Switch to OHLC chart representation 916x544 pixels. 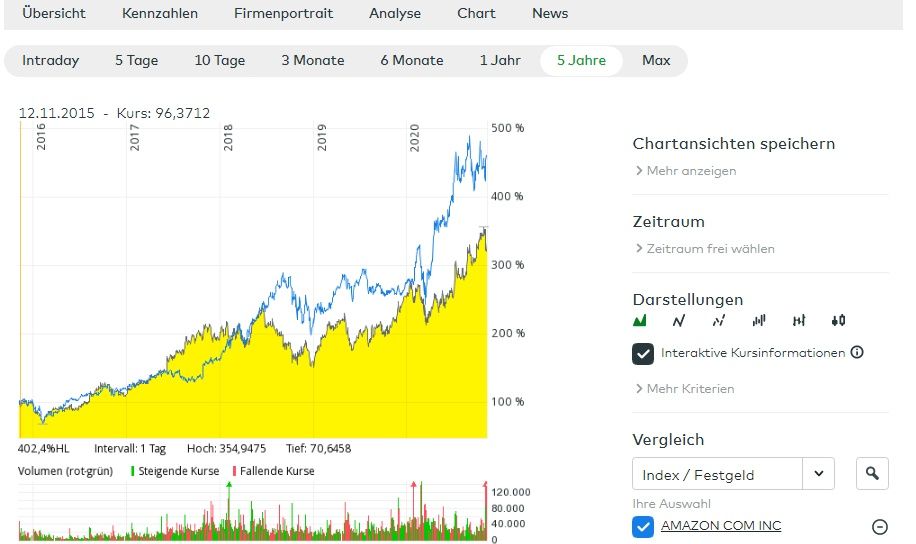(x=798, y=321)
